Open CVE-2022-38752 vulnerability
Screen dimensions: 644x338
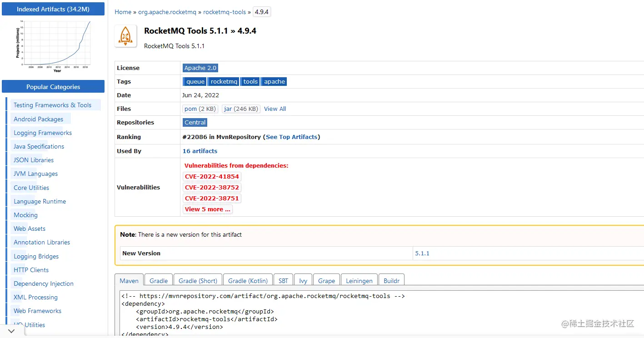212,187
